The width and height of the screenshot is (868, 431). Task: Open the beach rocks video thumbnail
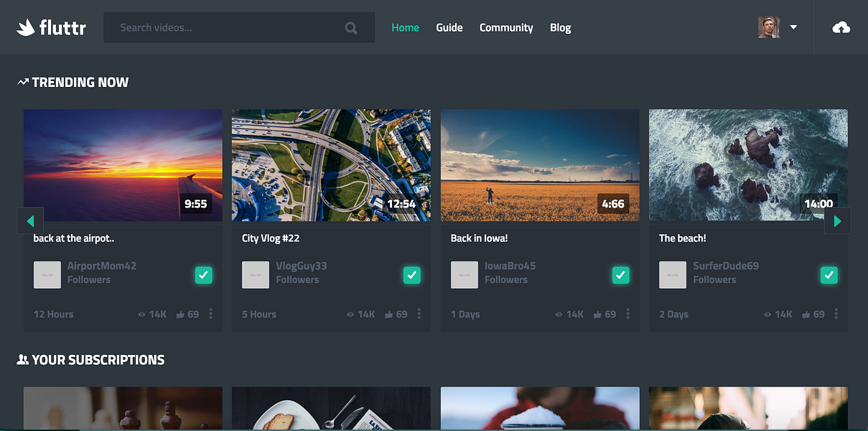(x=748, y=165)
